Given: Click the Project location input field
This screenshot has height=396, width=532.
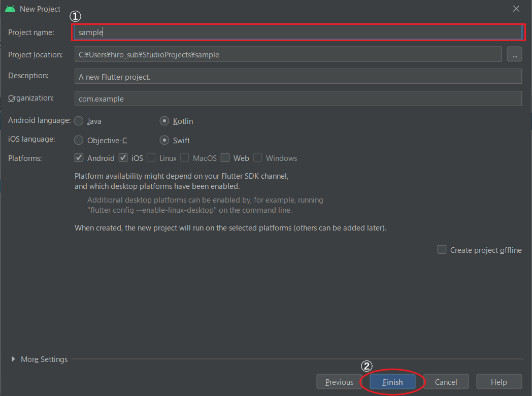Looking at the screenshot, I should pos(288,54).
